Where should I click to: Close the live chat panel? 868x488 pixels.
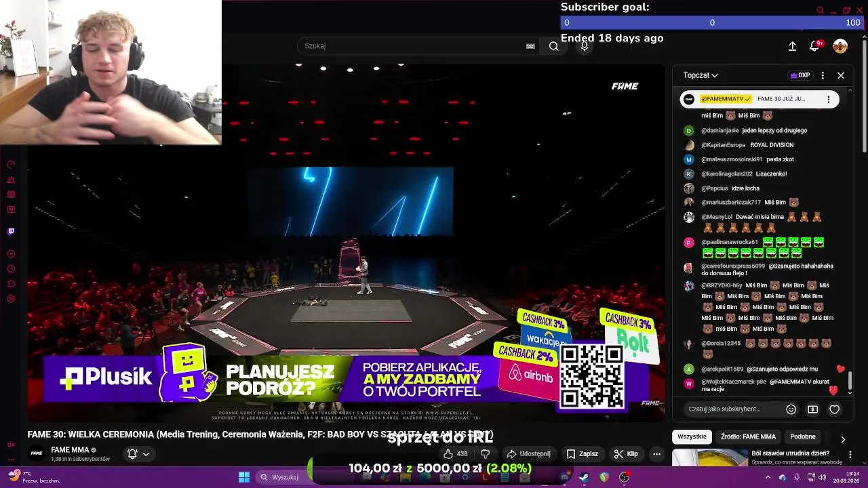[841, 75]
